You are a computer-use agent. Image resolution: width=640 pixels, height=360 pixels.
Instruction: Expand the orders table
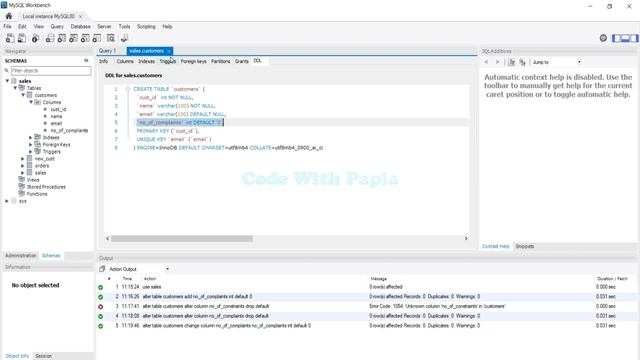(x=23, y=166)
